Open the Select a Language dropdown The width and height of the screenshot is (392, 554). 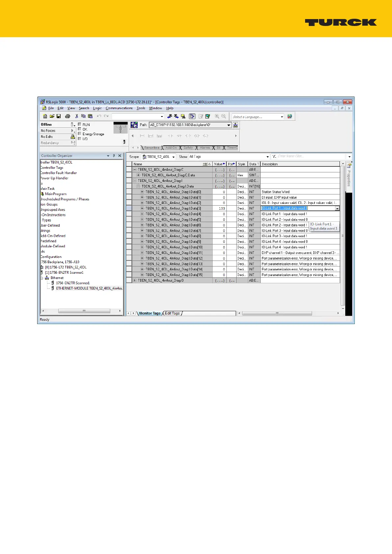(282, 117)
